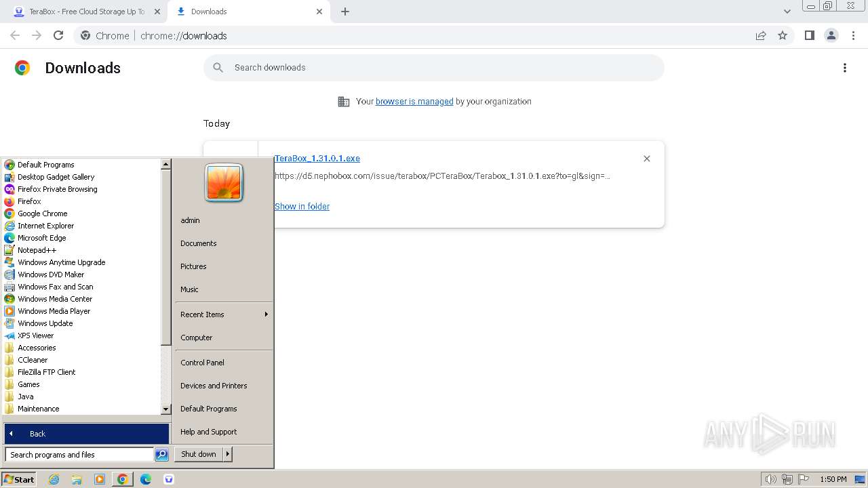The image size is (868, 488).
Task: Launch Google Chrome from programs list
Action: coord(42,213)
